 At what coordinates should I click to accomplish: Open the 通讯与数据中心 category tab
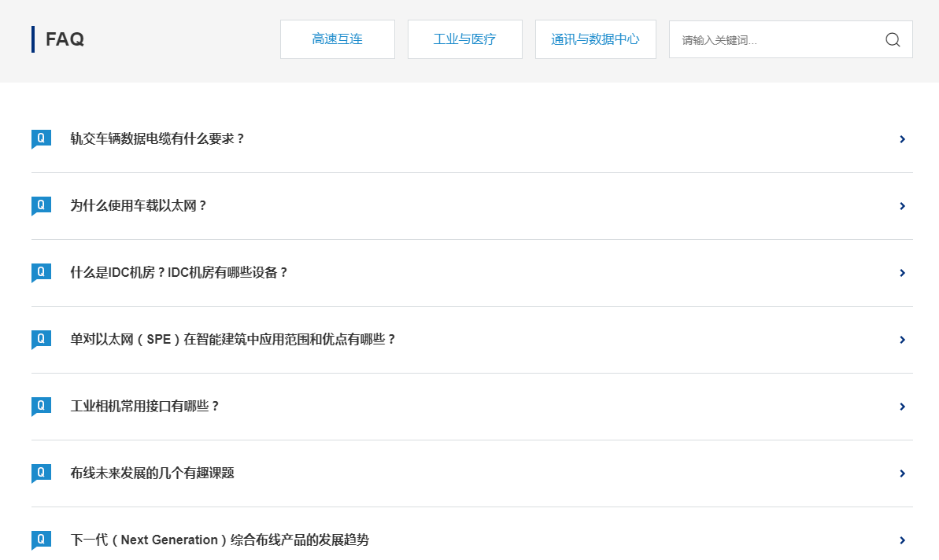[595, 39]
